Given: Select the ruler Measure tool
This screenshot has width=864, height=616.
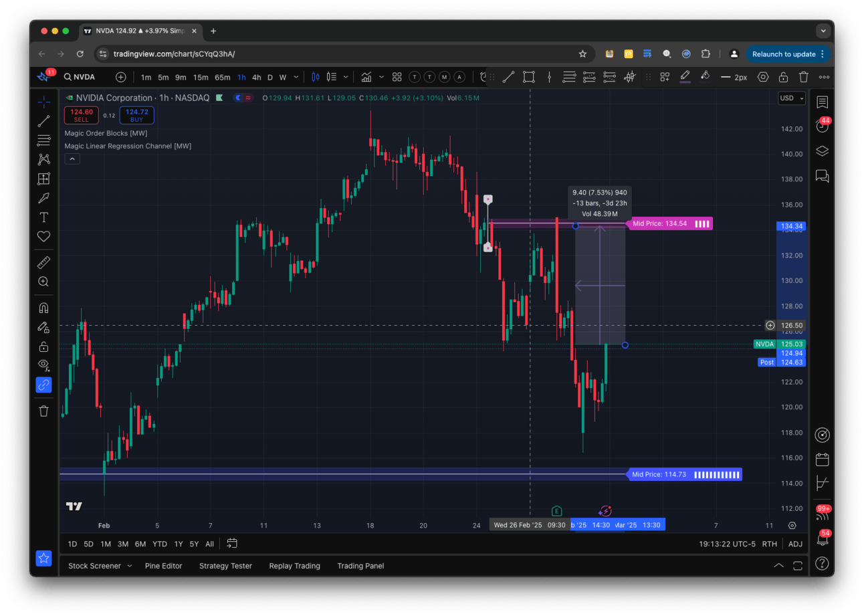Looking at the screenshot, I should pyautogui.click(x=43, y=262).
